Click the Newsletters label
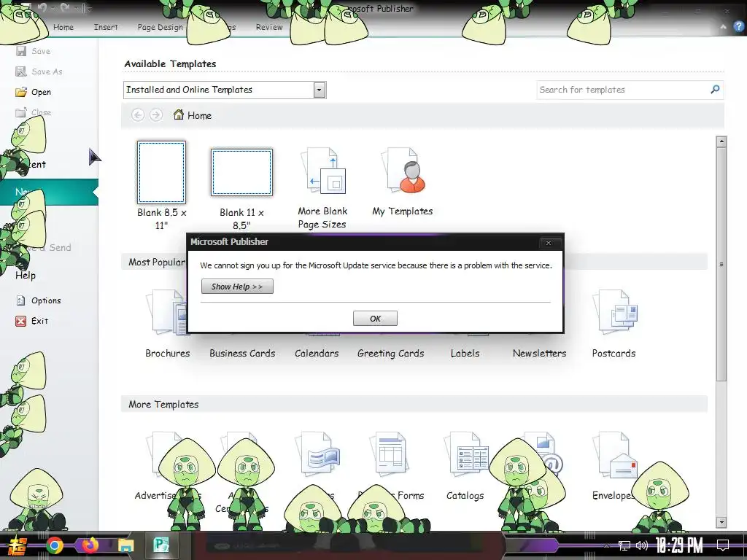The height and width of the screenshot is (560, 747). (x=539, y=354)
